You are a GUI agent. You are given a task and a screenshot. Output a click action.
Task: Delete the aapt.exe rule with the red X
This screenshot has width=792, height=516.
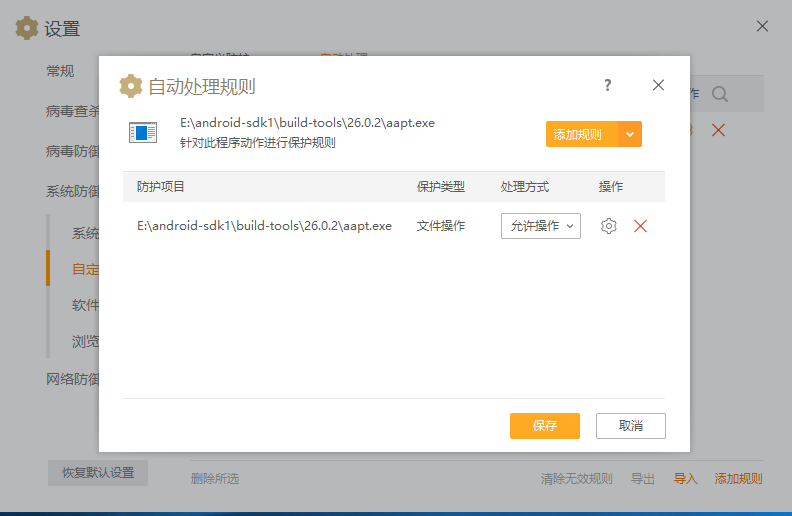click(x=641, y=226)
